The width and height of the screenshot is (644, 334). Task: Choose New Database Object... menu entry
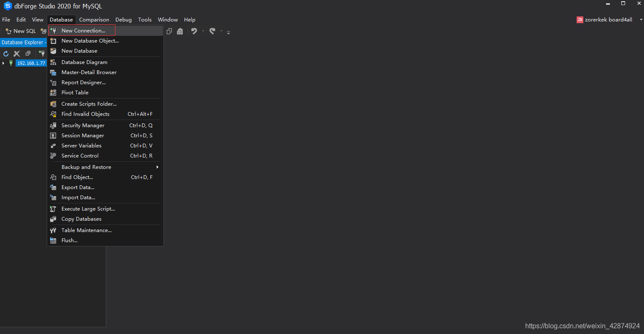point(105,41)
